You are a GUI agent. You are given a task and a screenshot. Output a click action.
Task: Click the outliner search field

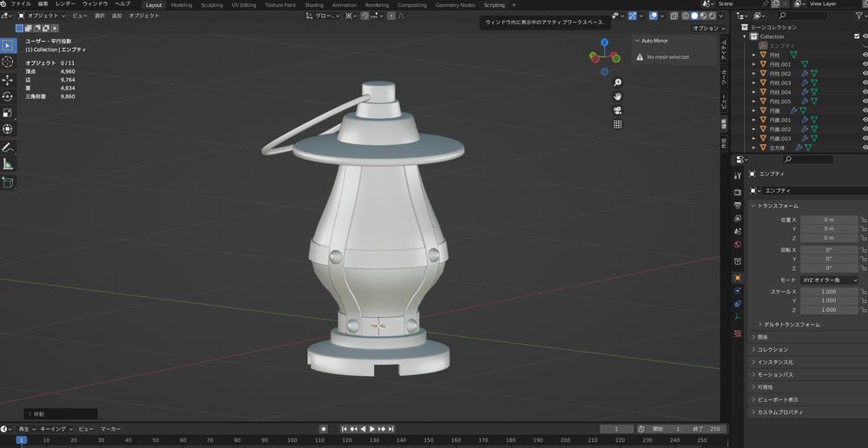coord(803,16)
